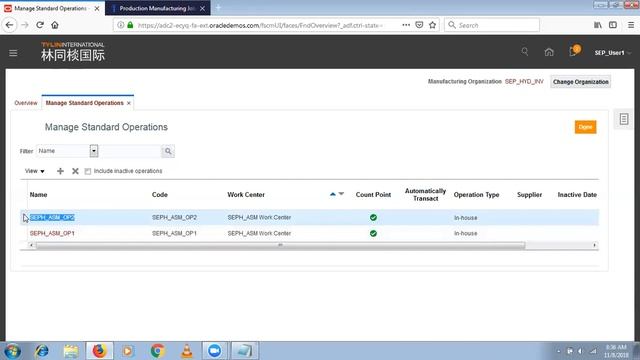Click the orange Done button
Viewport: 640px width, 360px height.
(585, 127)
